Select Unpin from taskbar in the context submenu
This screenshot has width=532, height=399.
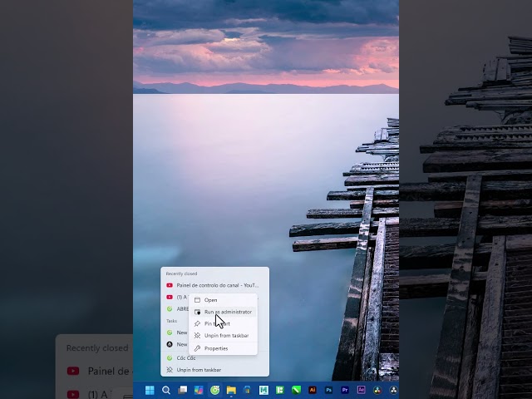(x=223, y=336)
